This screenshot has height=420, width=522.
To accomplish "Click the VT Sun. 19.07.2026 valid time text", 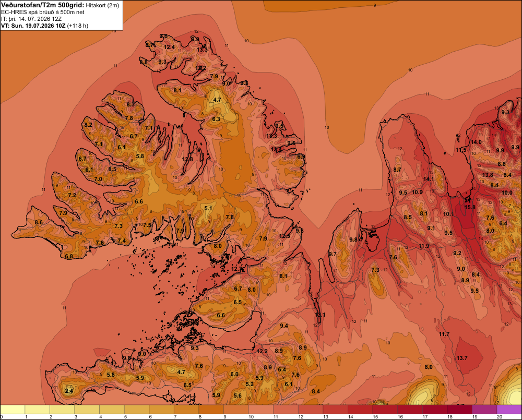I will (44, 26).
